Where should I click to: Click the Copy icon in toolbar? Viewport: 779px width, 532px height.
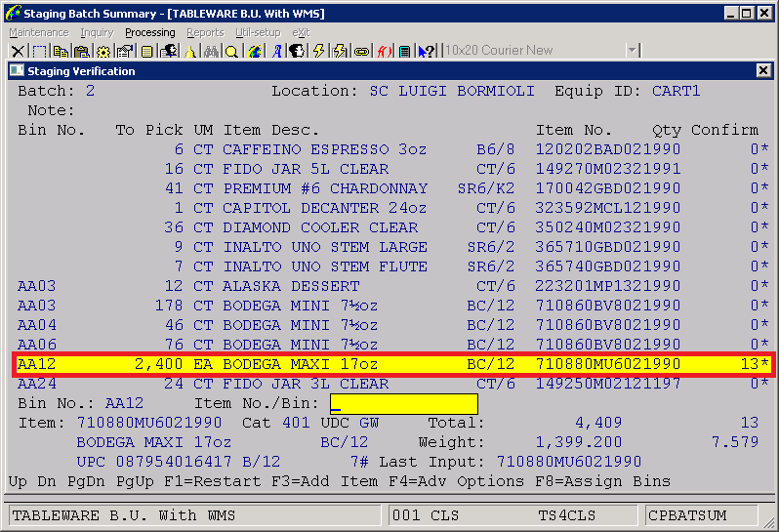(61, 51)
